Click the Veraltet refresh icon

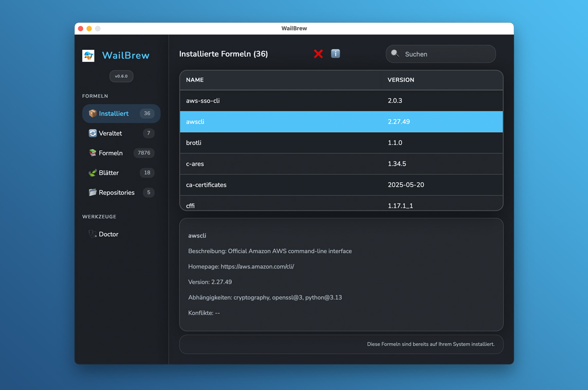coord(93,133)
